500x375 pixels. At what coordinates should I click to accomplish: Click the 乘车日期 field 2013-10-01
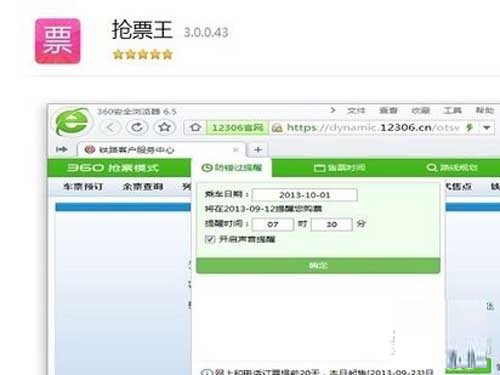(305, 195)
